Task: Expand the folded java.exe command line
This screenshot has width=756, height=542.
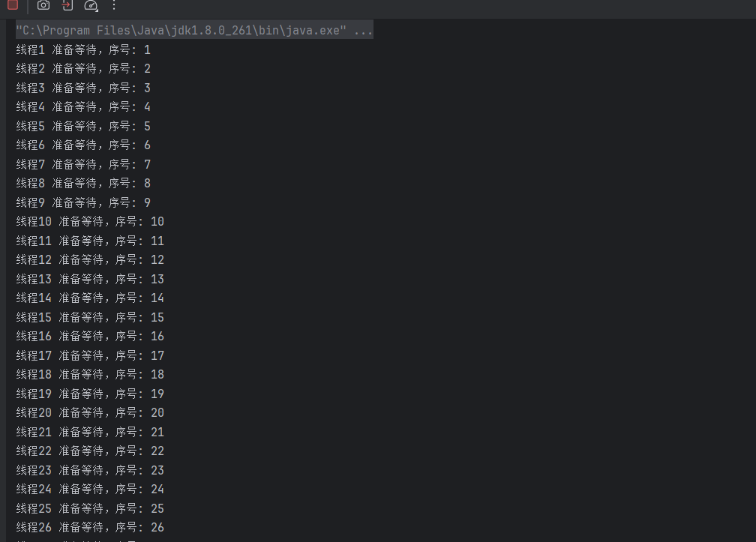Action: pyautogui.click(x=194, y=30)
